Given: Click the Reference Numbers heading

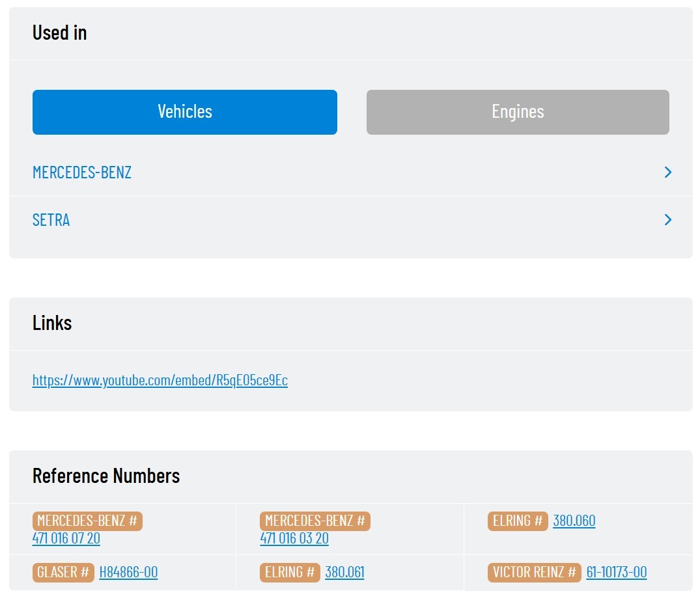Looking at the screenshot, I should pos(106,476).
